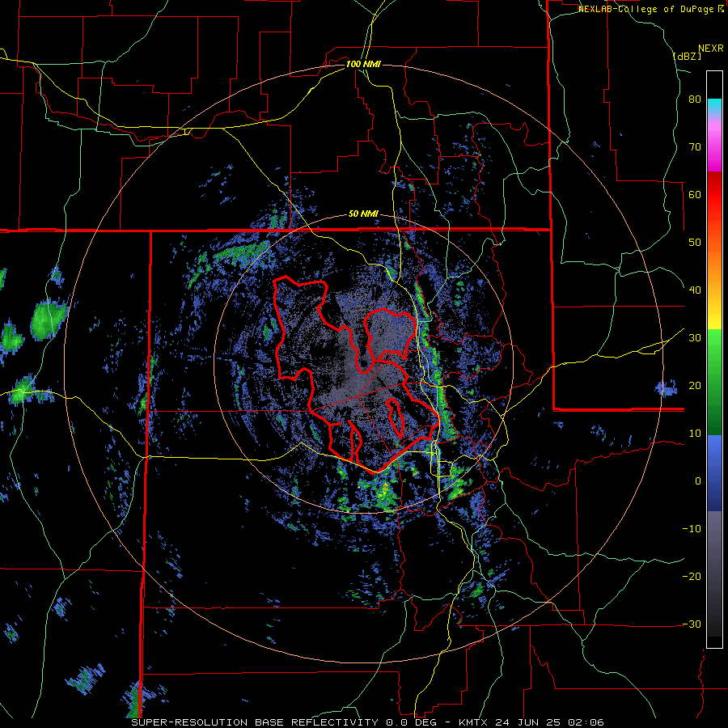The width and height of the screenshot is (728, 728).
Task: Click the NEXR label above the color scale
Action: pos(711,49)
